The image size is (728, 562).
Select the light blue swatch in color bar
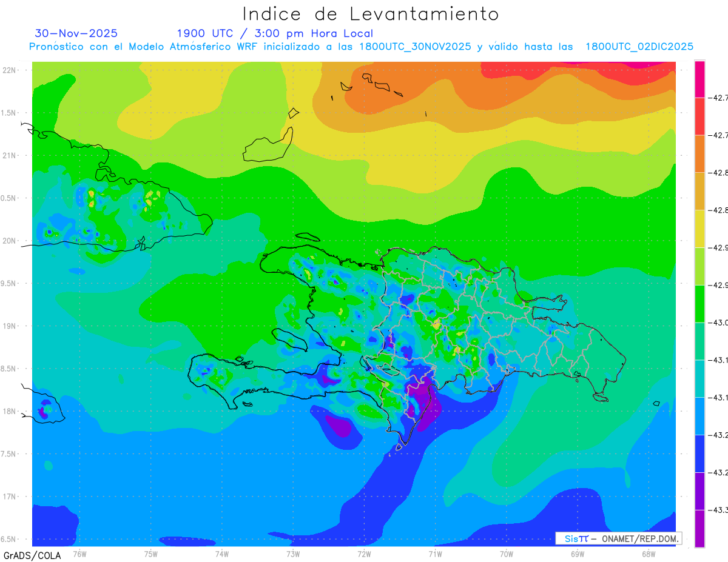point(700,416)
